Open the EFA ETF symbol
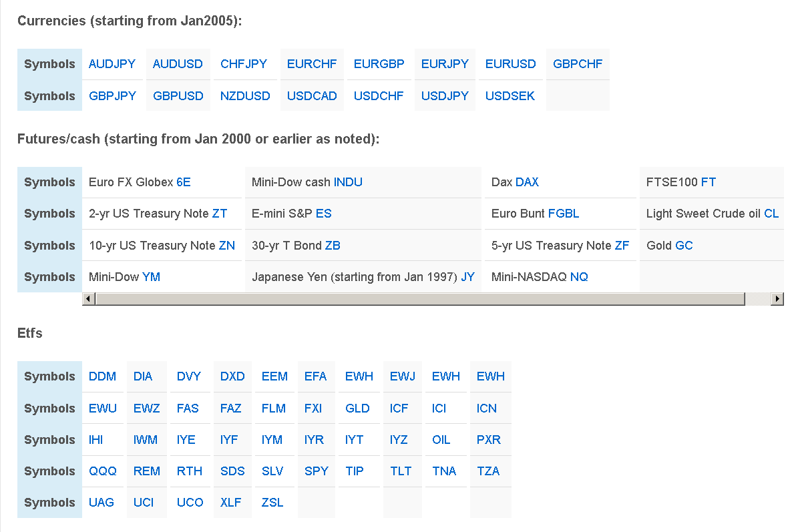The image size is (798, 532). (315, 377)
